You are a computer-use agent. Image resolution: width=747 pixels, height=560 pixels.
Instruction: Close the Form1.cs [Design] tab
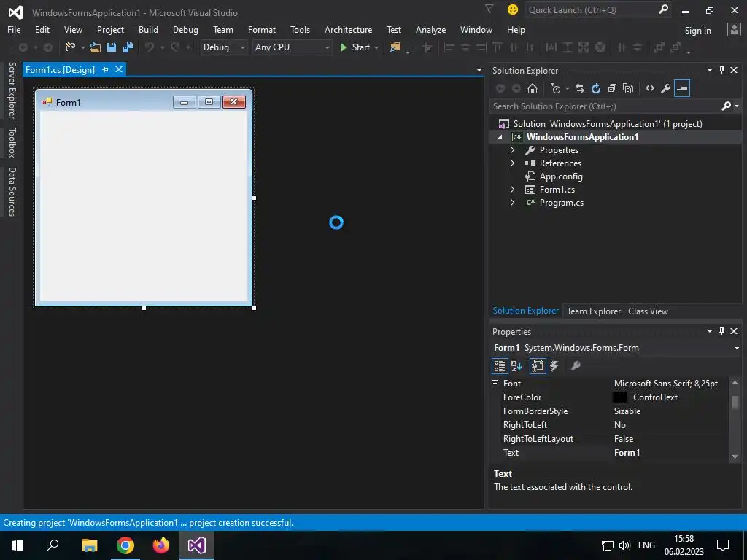point(119,69)
